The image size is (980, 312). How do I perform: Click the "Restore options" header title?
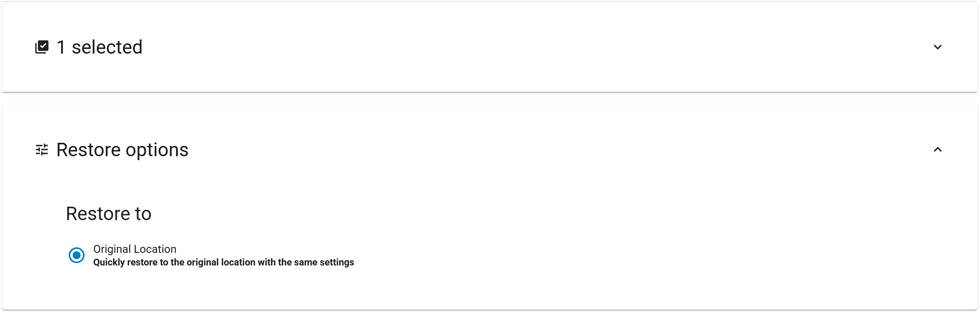[x=122, y=150]
